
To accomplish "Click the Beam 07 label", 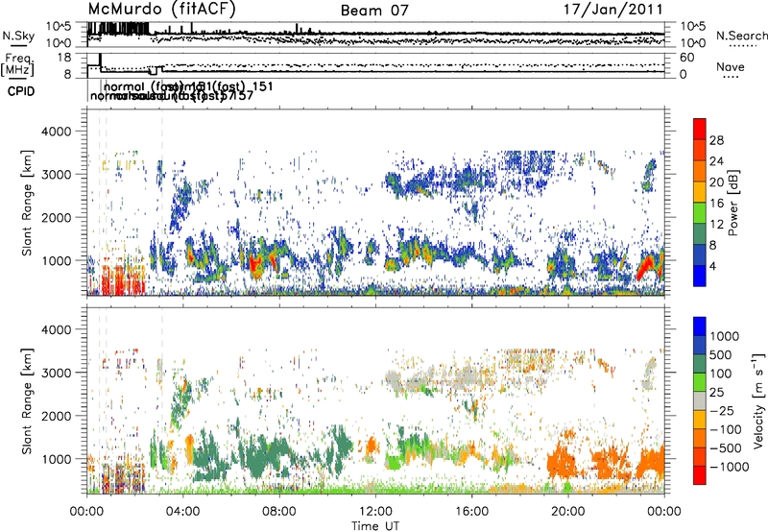I will [374, 11].
